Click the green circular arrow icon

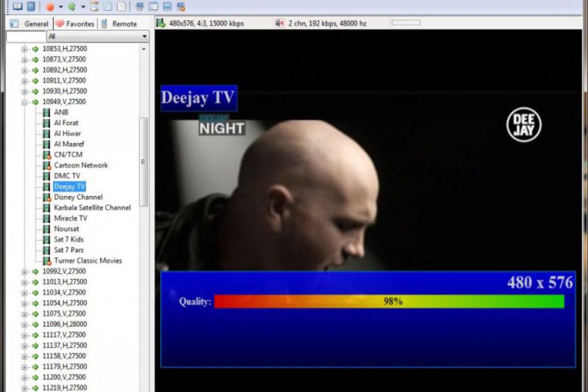[x=72, y=7]
